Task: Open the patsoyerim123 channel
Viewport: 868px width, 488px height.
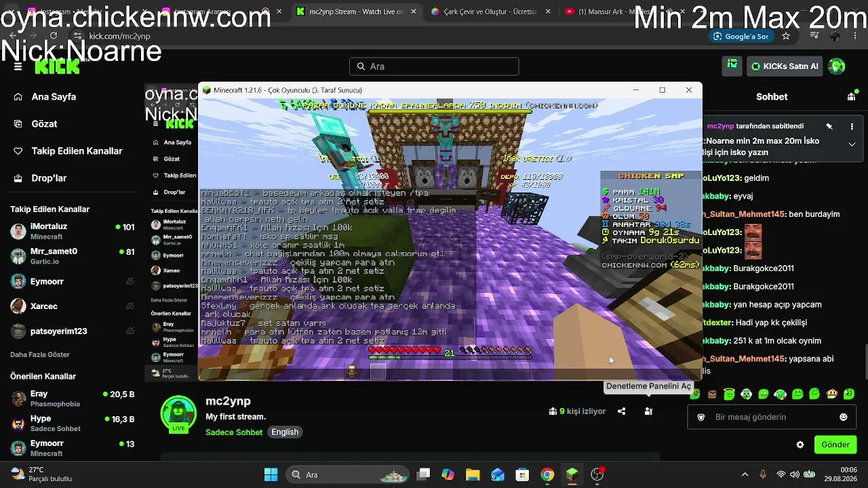Action: pyautogui.click(x=72, y=331)
